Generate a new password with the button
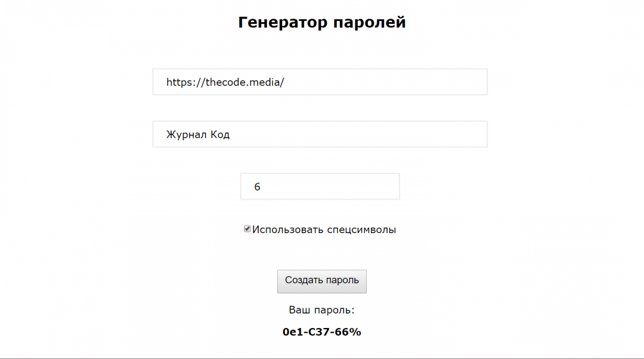The height and width of the screenshot is (359, 644). point(322,281)
